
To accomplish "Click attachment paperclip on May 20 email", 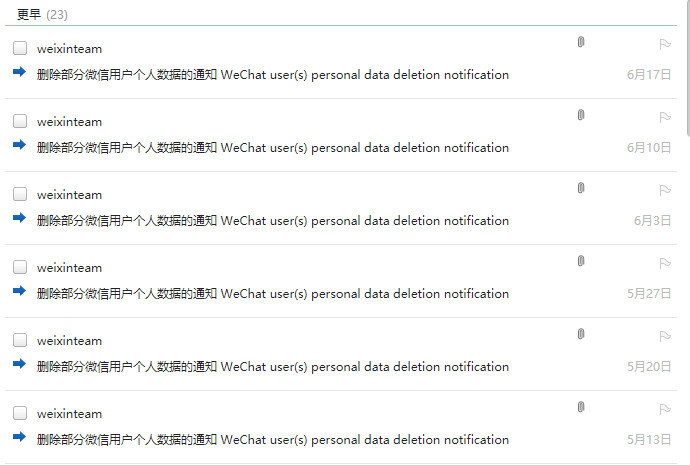I will (x=581, y=334).
